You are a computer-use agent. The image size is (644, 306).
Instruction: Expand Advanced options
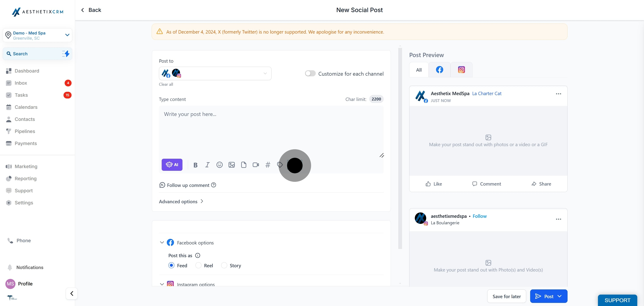[181, 201]
